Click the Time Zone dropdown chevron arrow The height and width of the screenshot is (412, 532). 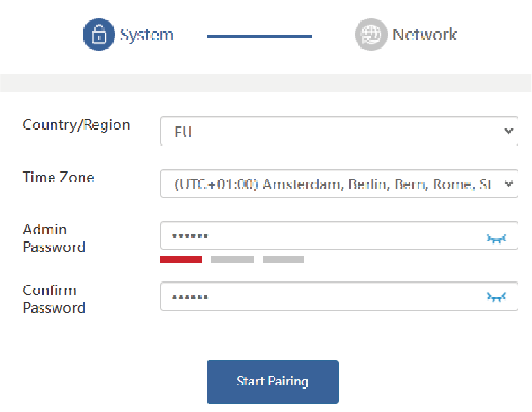coord(508,183)
